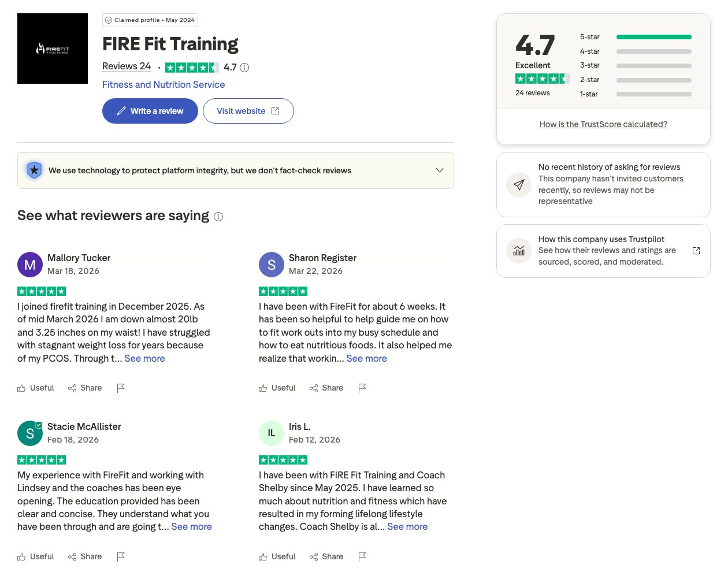This screenshot has height=572, width=728.
Task: Click external link icon on Trustpilot usage card
Action: [696, 251]
